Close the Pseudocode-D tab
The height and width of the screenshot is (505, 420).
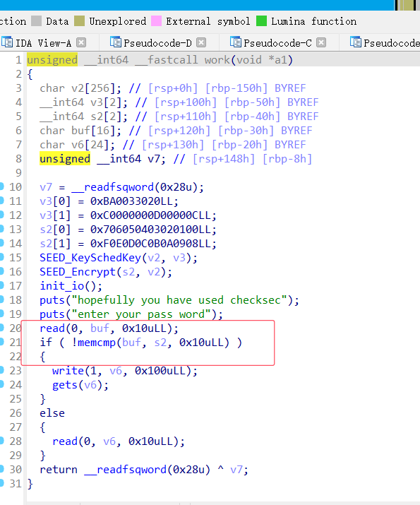click(201, 42)
